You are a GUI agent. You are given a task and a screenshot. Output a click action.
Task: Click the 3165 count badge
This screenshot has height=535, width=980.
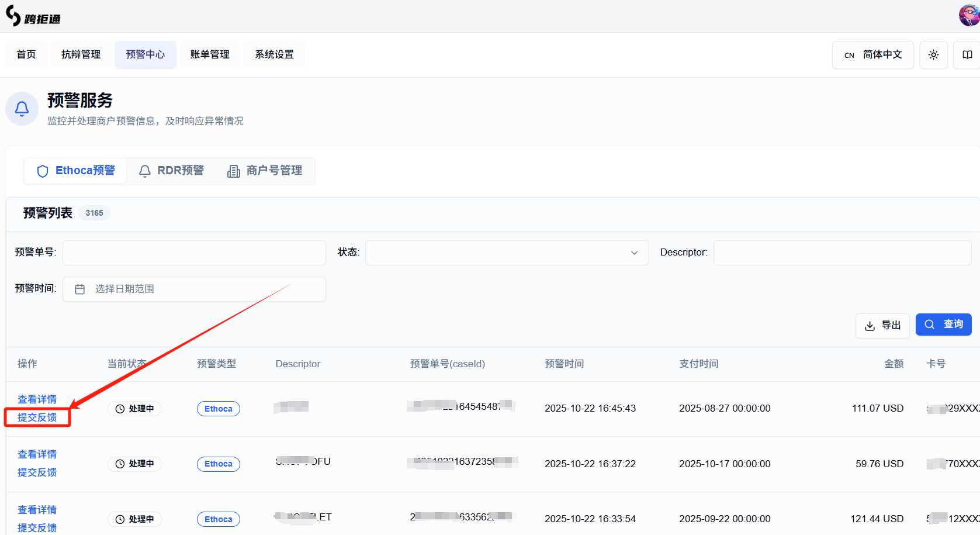tap(94, 213)
